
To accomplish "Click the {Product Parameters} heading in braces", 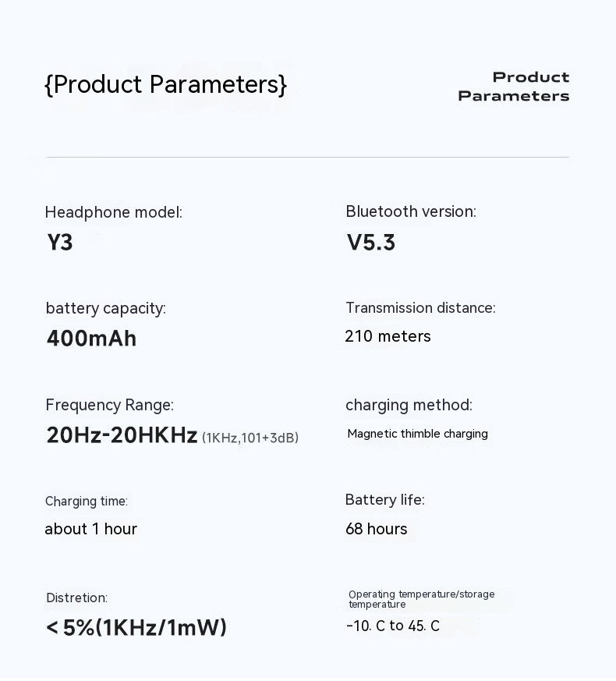I will (x=165, y=84).
